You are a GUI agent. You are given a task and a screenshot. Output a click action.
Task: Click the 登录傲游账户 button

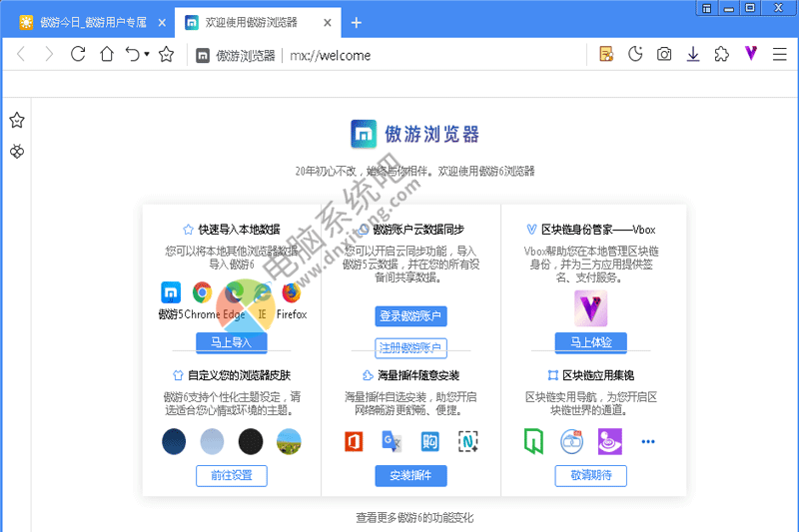[410, 316]
